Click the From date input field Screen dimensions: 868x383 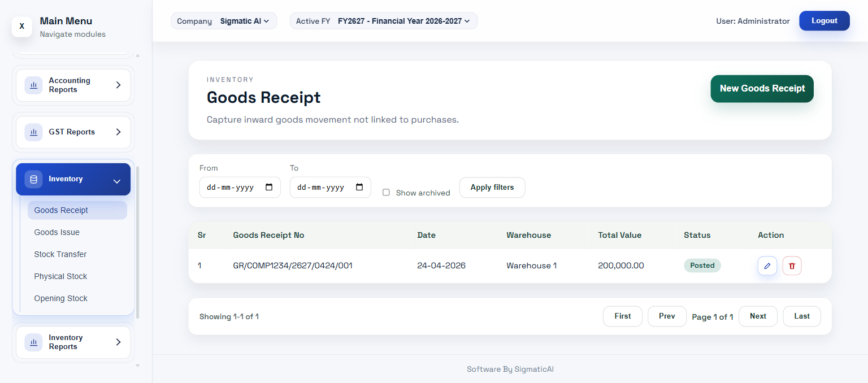pos(240,188)
